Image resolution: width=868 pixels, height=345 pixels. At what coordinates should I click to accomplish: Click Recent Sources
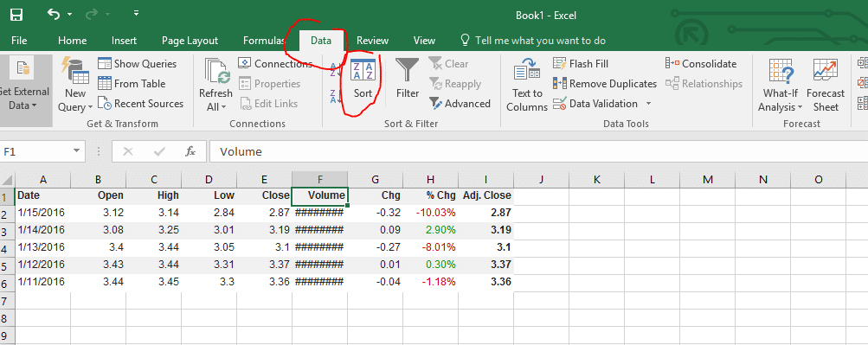click(x=140, y=104)
